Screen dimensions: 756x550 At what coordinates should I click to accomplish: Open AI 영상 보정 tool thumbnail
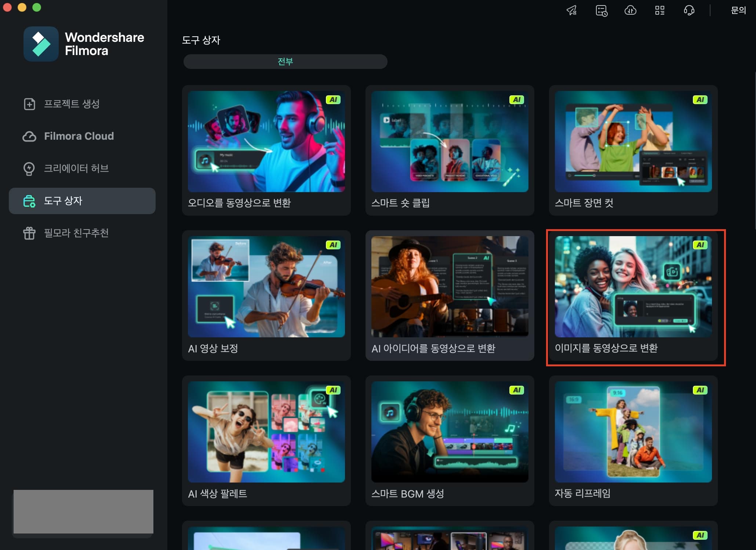tap(266, 287)
